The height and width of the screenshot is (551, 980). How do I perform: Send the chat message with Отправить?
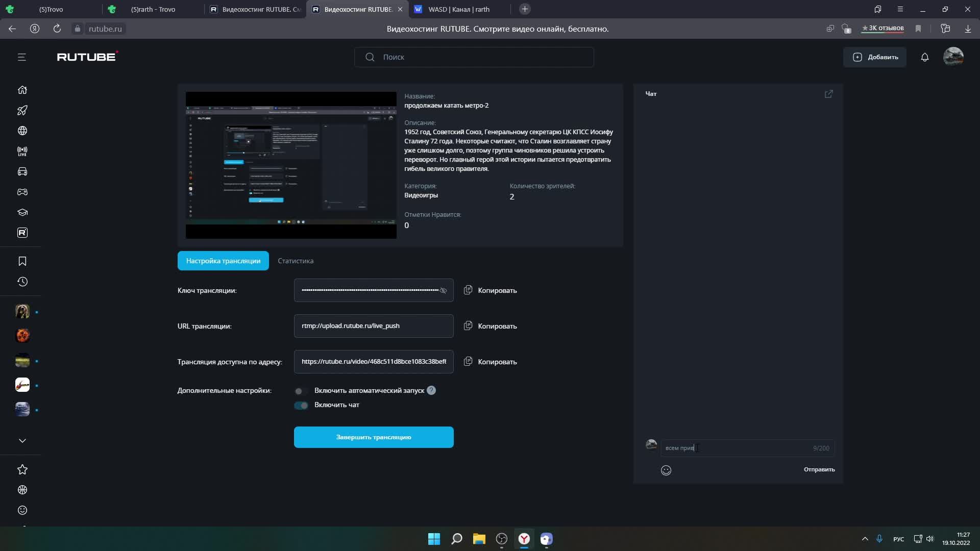click(819, 469)
